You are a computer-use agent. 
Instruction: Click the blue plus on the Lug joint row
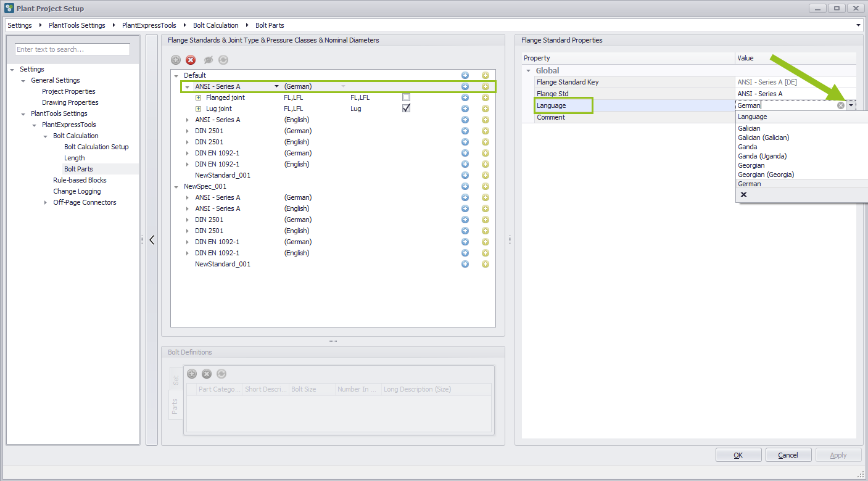pos(465,109)
